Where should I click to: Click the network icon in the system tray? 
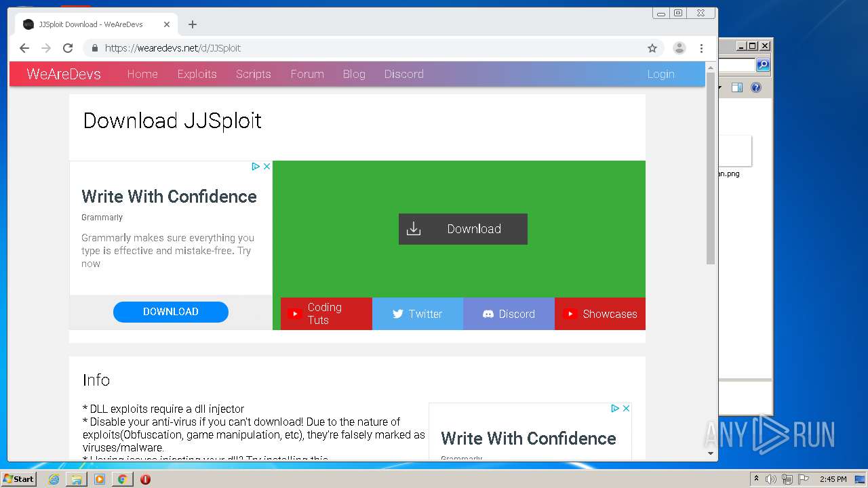click(x=787, y=479)
